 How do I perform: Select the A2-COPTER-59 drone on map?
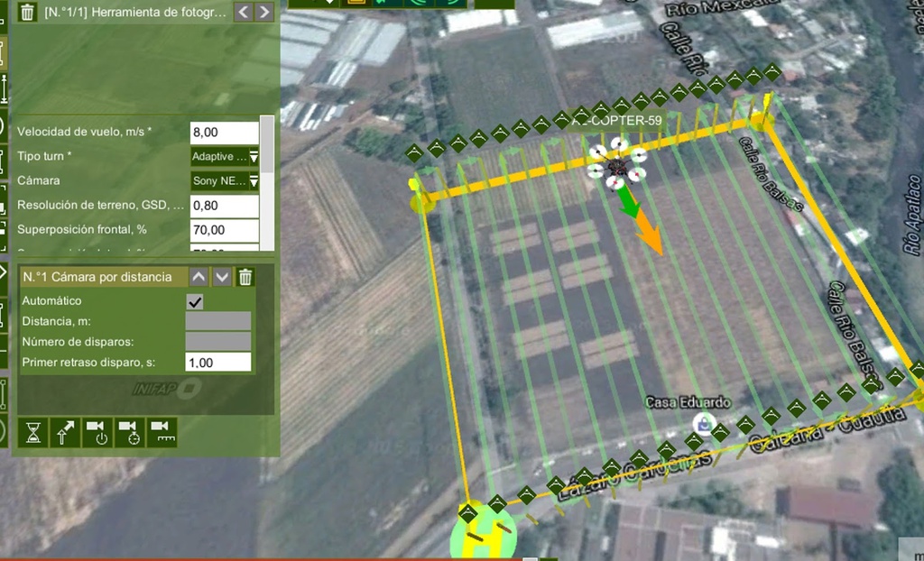[x=617, y=164]
